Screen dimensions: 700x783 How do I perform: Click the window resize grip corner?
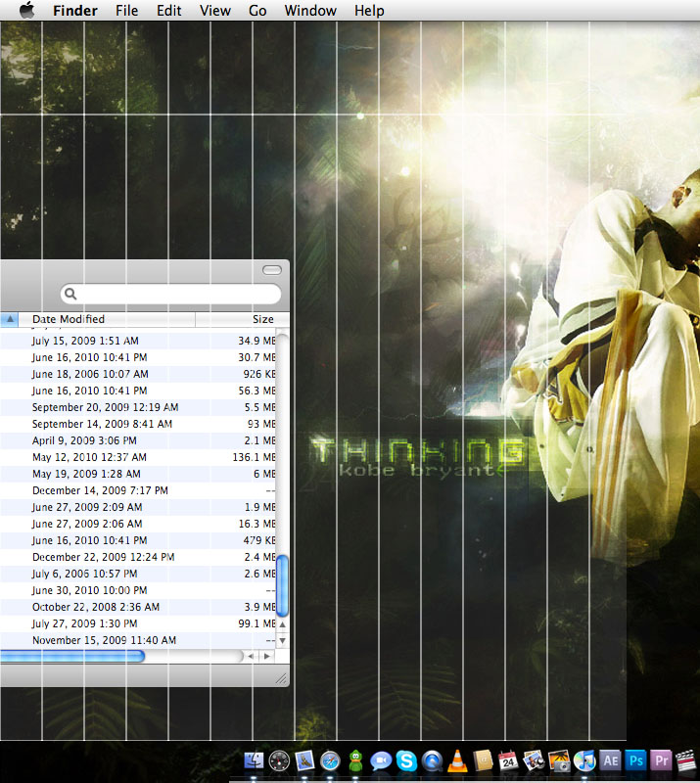[282, 678]
